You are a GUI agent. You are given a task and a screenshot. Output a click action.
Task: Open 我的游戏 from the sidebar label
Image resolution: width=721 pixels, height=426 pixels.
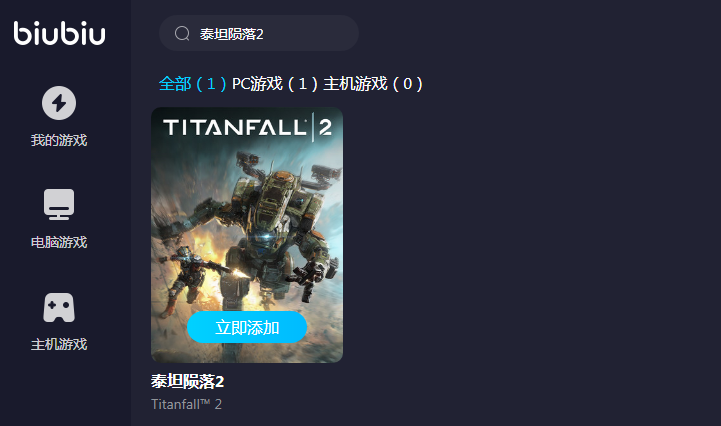click(x=59, y=140)
